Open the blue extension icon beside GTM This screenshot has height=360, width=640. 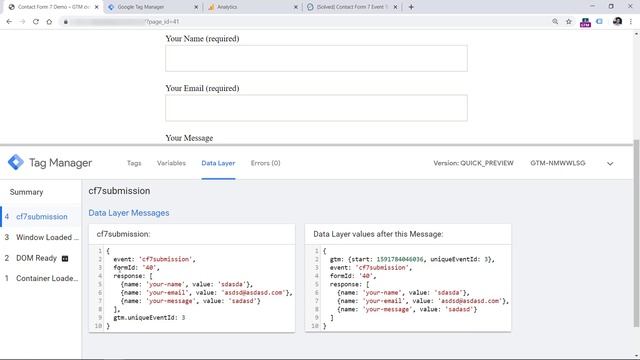point(599,22)
